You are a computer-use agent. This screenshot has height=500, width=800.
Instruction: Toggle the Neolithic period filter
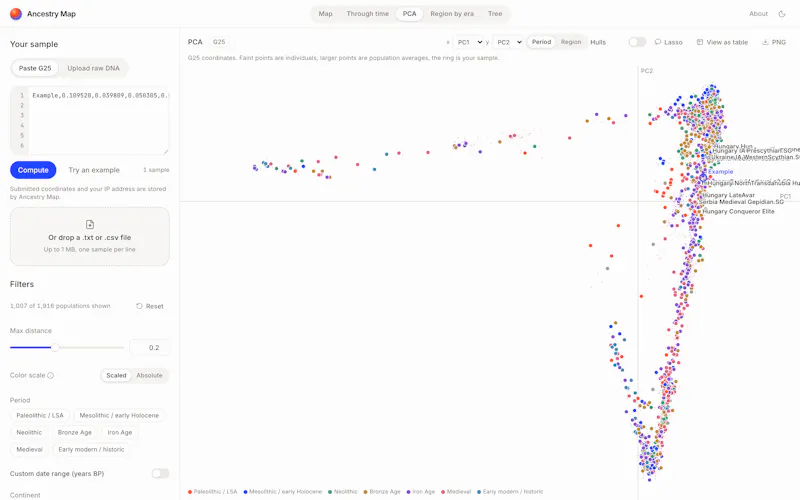29,432
